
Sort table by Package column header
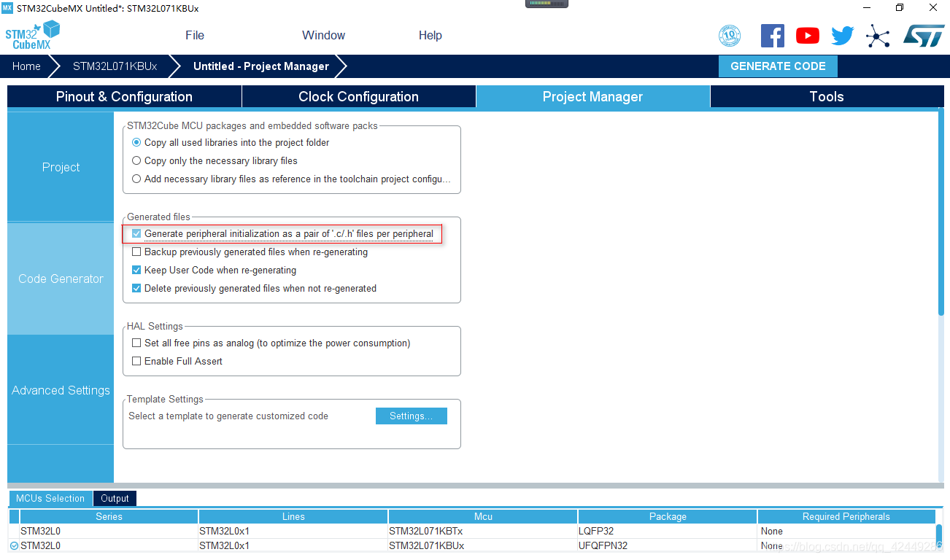[x=668, y=516]
